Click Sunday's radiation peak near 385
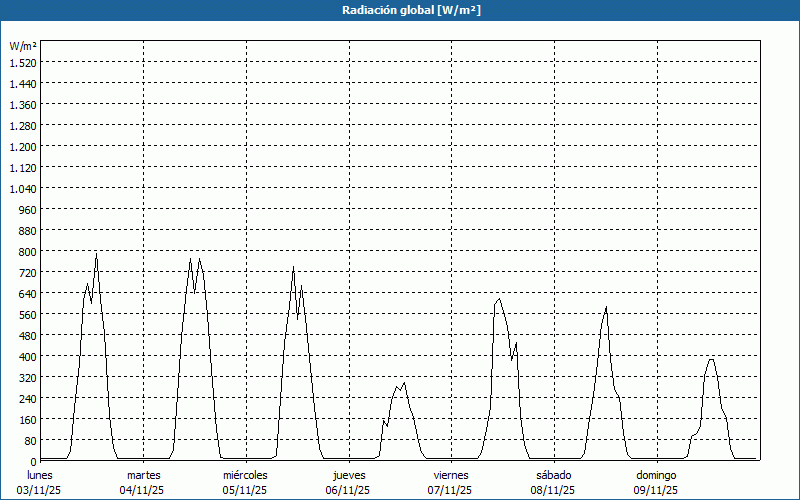 pos(711,360)
